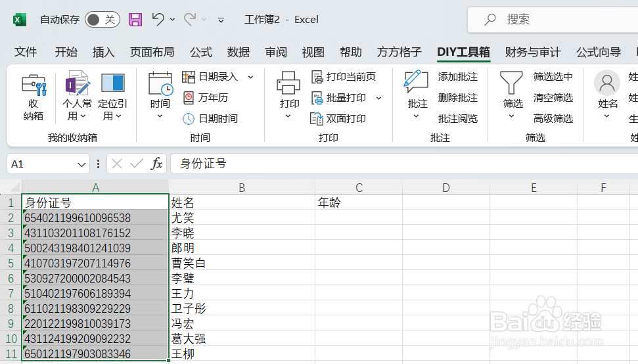
Task: Select column B header
Action: pyautogui.click(x=242, y=187)
